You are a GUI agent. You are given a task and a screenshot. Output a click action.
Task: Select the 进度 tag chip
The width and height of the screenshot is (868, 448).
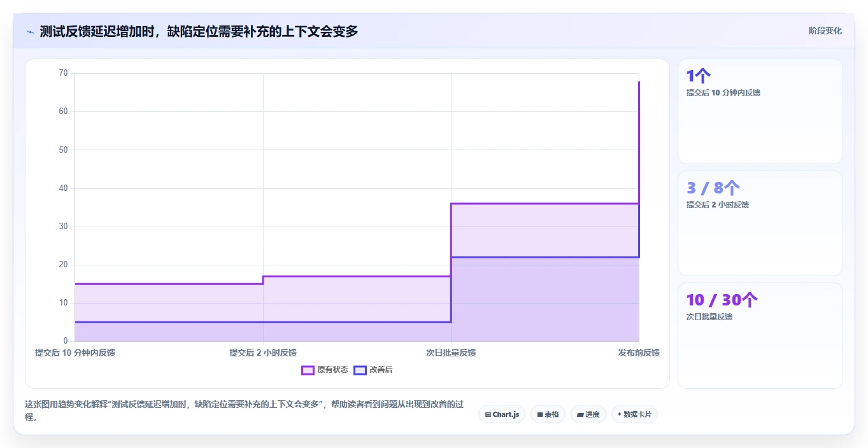588,414
